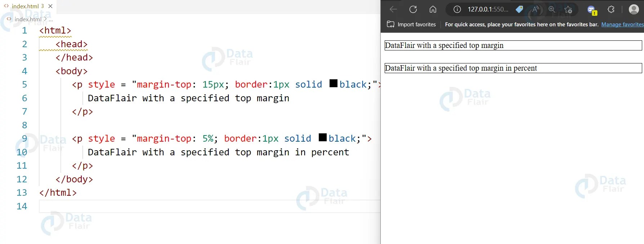
Task: Start Read aloud from address bar
Action: pyautogui.click(x=536, y=9)
